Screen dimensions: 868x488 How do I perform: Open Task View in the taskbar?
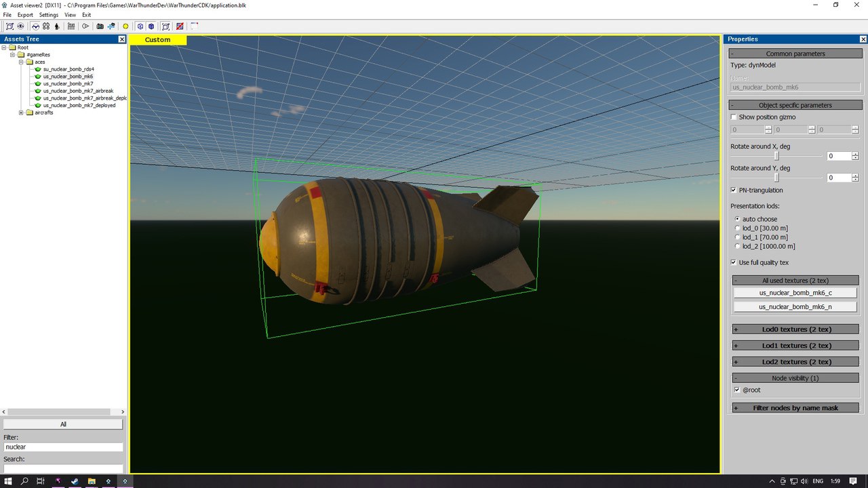point(41,481)
